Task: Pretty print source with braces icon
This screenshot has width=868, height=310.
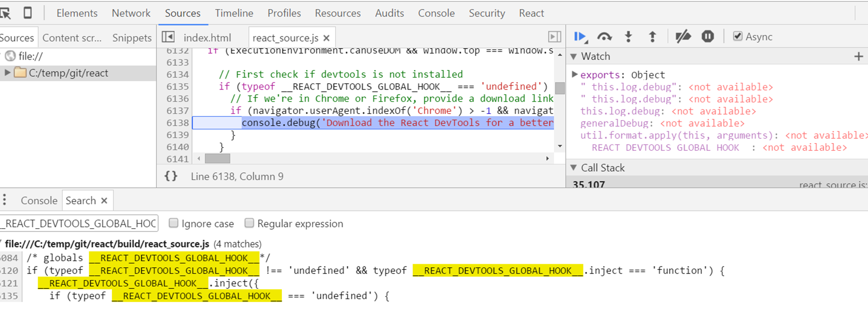Action: 171,176
